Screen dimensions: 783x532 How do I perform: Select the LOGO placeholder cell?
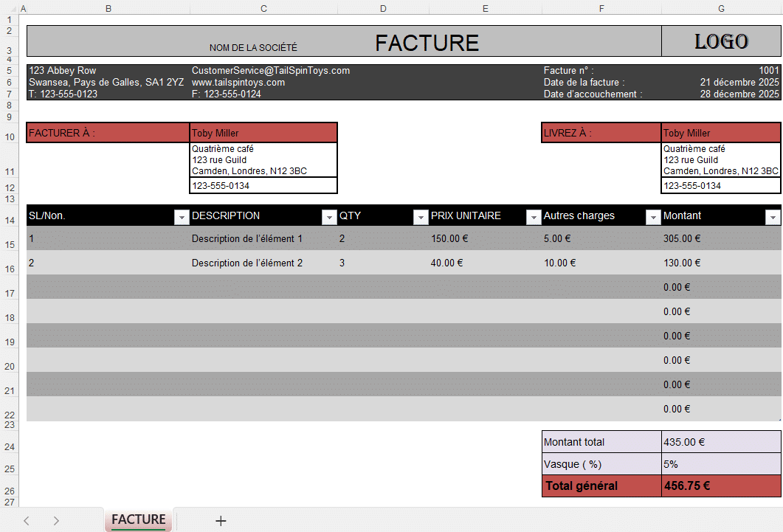coord(721,41)
